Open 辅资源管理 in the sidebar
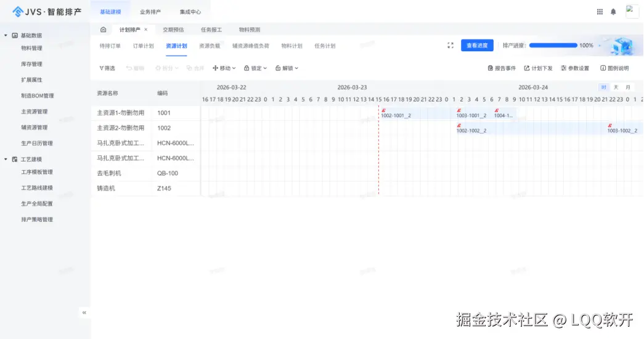This screenshot has height=339, width=644. pos(35,128)
